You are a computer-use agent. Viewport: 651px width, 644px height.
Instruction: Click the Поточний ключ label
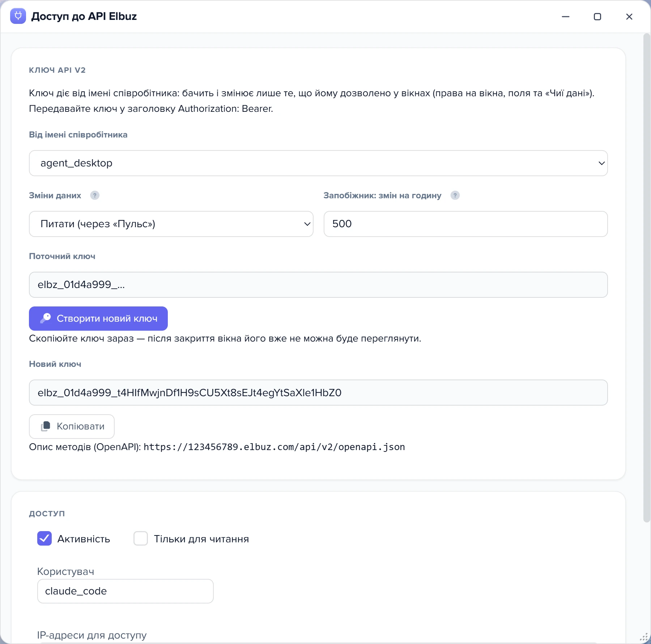pyautogui.click(x=62, y=256)
